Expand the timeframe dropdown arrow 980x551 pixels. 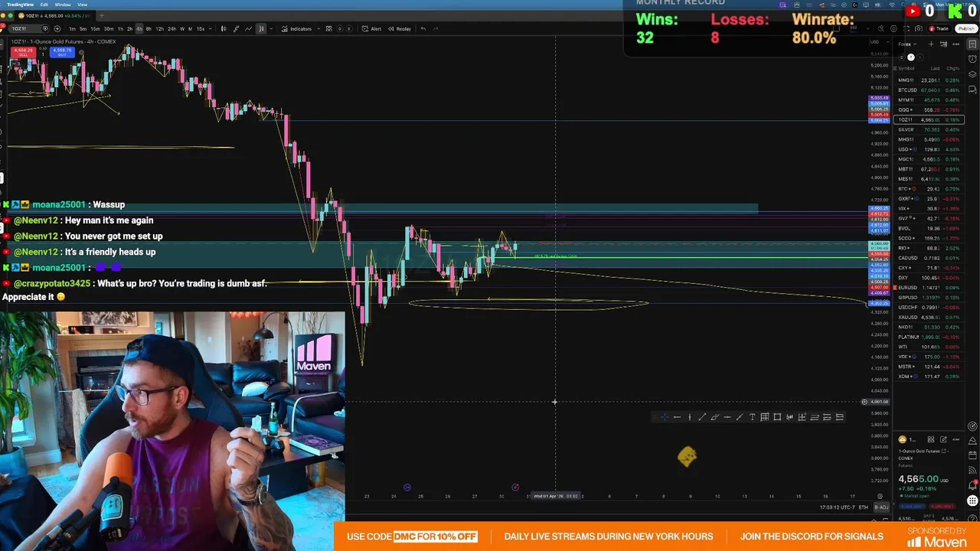(x=211, y=28)
